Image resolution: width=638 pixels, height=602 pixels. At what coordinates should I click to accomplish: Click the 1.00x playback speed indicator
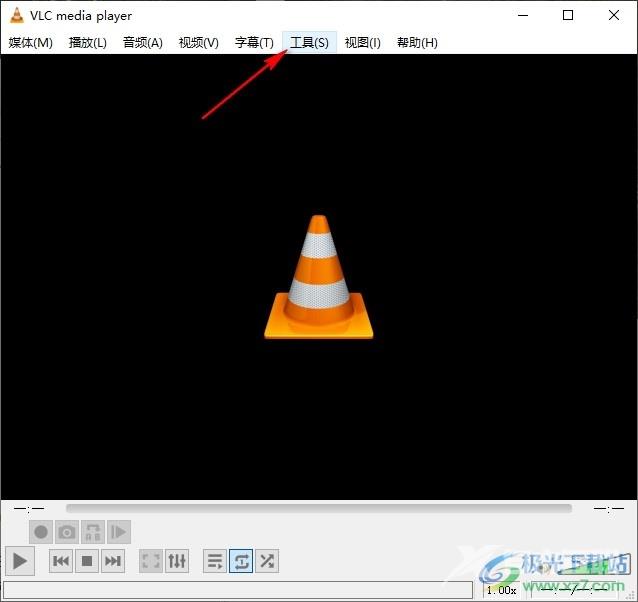pyautogui.click(x=501, y=590)
